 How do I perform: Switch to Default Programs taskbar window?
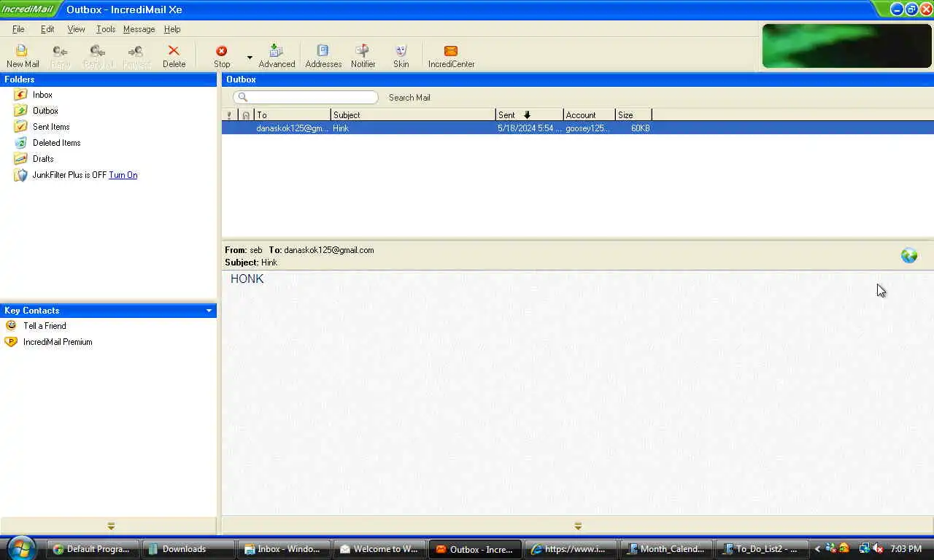click(93, 549)
